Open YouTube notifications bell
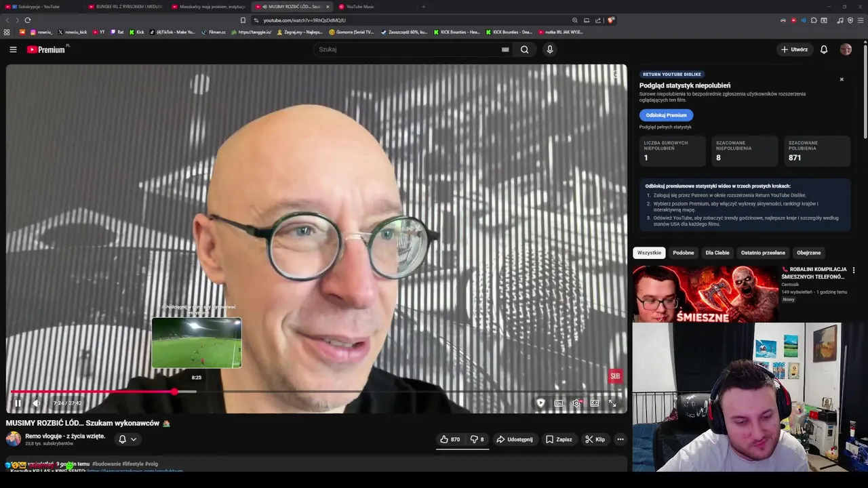The image size is (868, 488). (x=824, y=49)
